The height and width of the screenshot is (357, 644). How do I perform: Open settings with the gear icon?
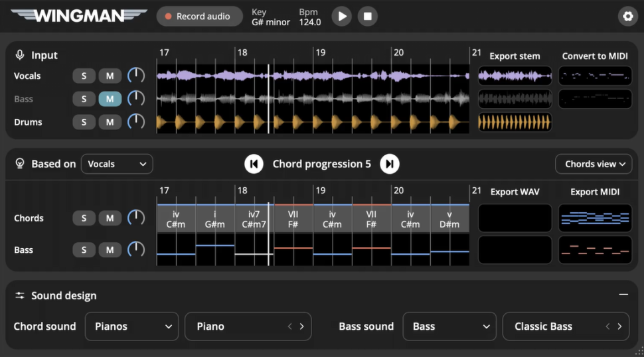(627, 17)
